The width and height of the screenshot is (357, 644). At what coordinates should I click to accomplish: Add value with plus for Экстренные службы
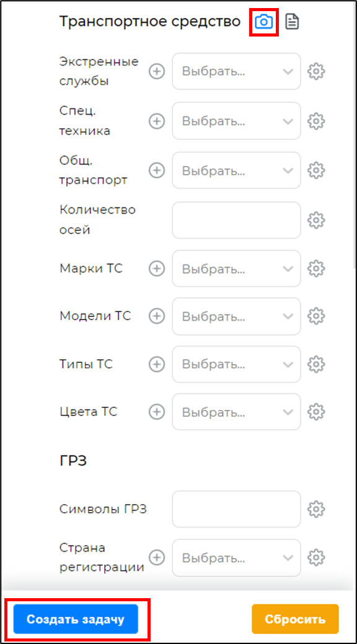[156, 71]
